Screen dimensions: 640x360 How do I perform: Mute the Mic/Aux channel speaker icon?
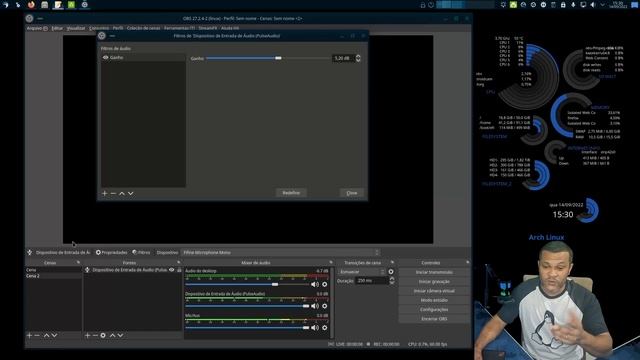(x=315, y=327)
